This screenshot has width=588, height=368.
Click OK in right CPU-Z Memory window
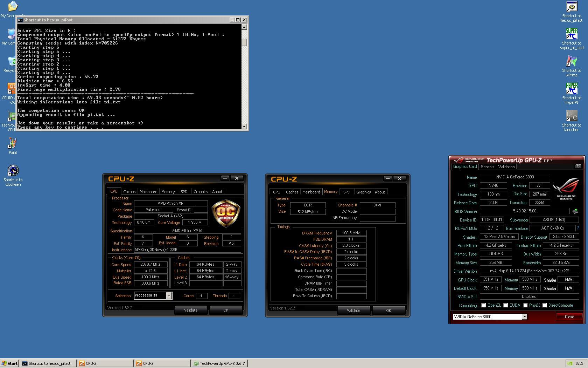coord(388,311)
